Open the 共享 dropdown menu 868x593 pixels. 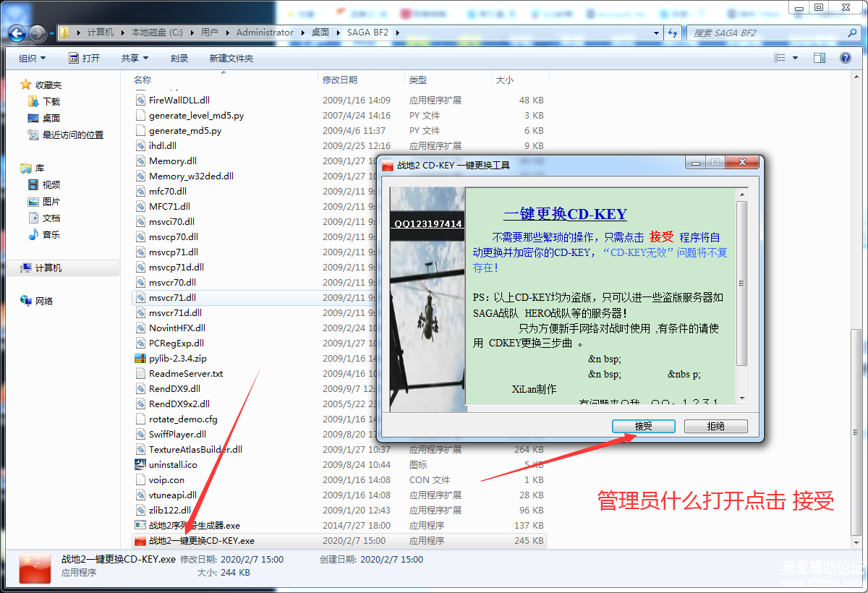pyautogui.click(x=135, y=58)
